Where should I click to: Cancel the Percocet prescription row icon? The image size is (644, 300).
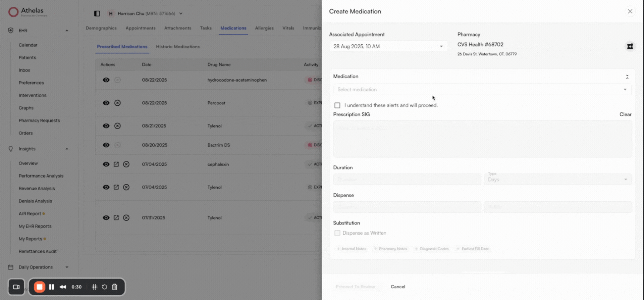click(x=117, y=103)
